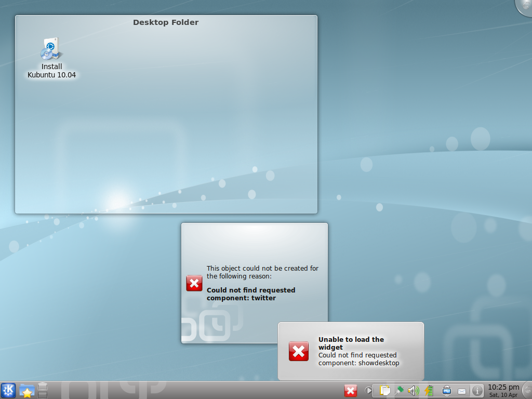Open the favorites folder icon in panel
The width and height of the screenshot is (532, 399).
[x=26, y=391]
